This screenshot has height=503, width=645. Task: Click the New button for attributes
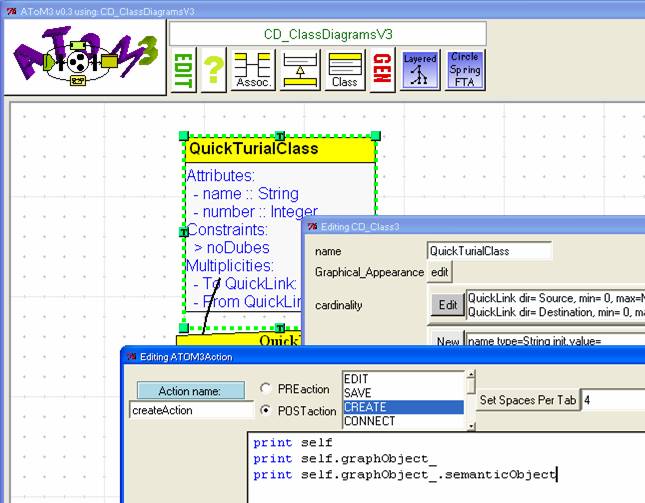(x=447, y=342)
